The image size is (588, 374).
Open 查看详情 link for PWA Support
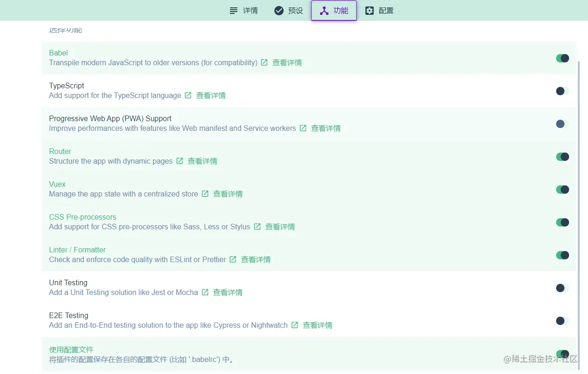coord(326,129)
